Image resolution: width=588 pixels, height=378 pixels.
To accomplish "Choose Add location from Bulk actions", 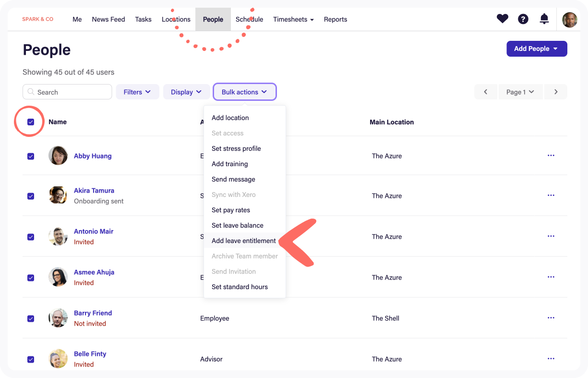I will pyautogui.click(x=245, y=118).
